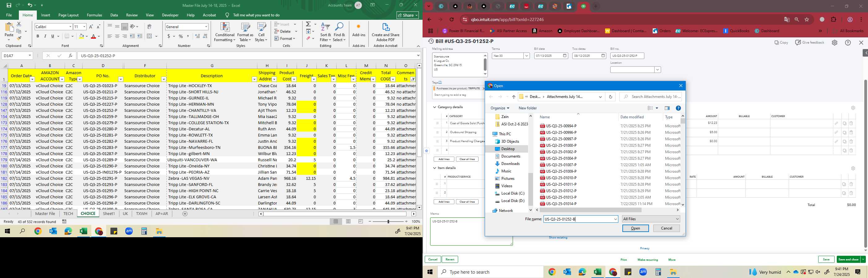Toggle Bold formatting in Excel ribbon
This screenshot has height=278, width=868.
pyautogui.click(x=38, y=36)
